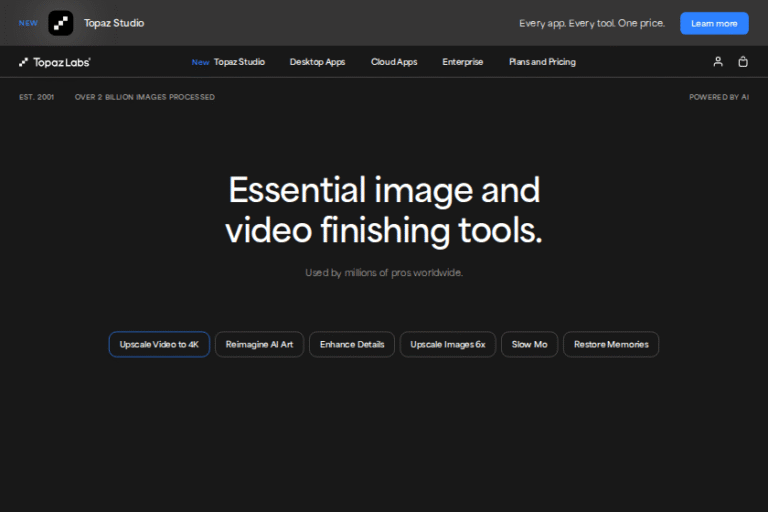Click the Topaz Studio checkered logo icon

pos(61,23)
